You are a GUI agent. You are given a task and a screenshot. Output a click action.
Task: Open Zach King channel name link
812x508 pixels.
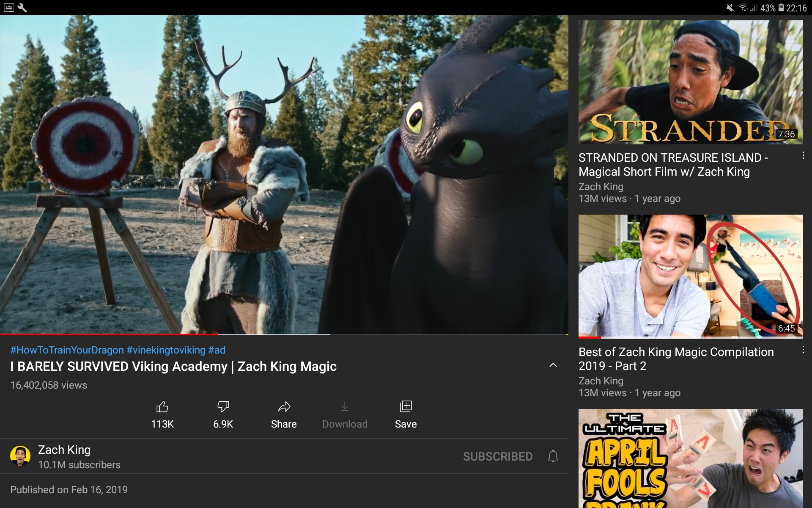click(x=64, y=450)
